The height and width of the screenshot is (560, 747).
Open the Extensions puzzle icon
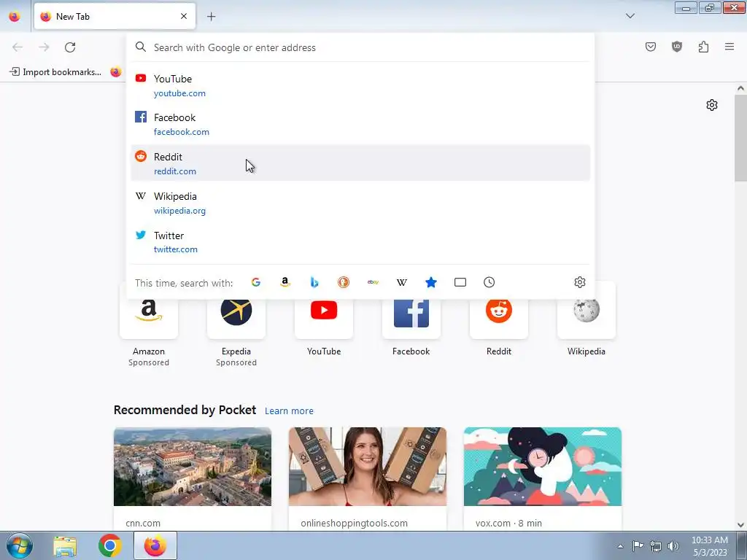click(x=703, y=47)
